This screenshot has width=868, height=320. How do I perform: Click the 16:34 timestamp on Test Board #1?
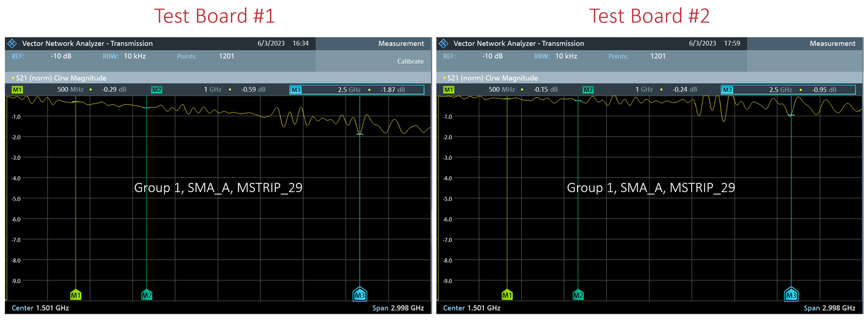[301, 43]
